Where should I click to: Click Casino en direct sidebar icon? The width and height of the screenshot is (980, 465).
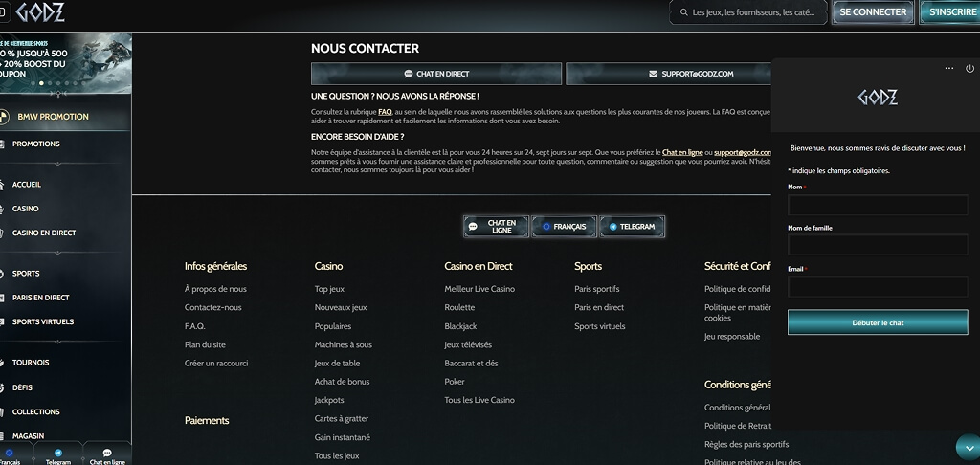tap(2, 232)
